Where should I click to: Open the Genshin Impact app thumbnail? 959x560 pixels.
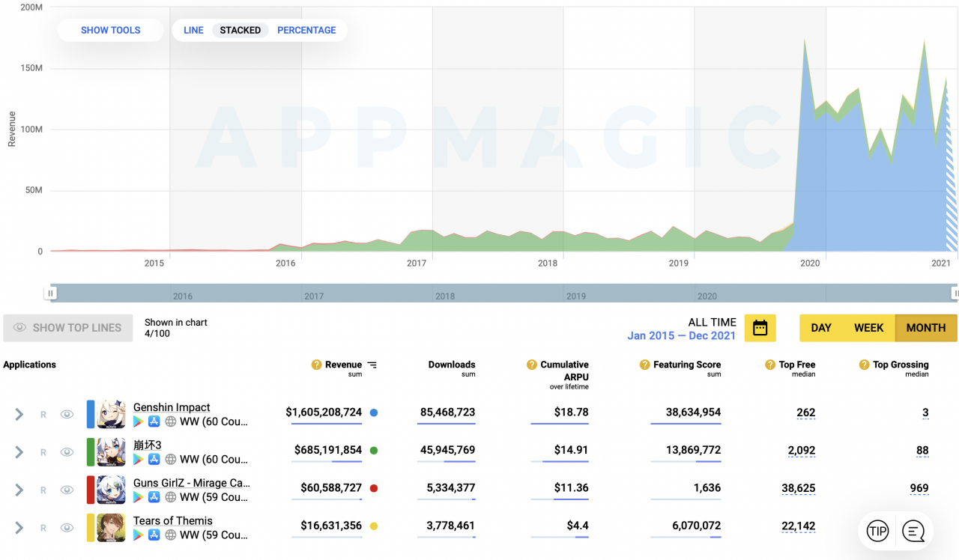coord(111,414)
